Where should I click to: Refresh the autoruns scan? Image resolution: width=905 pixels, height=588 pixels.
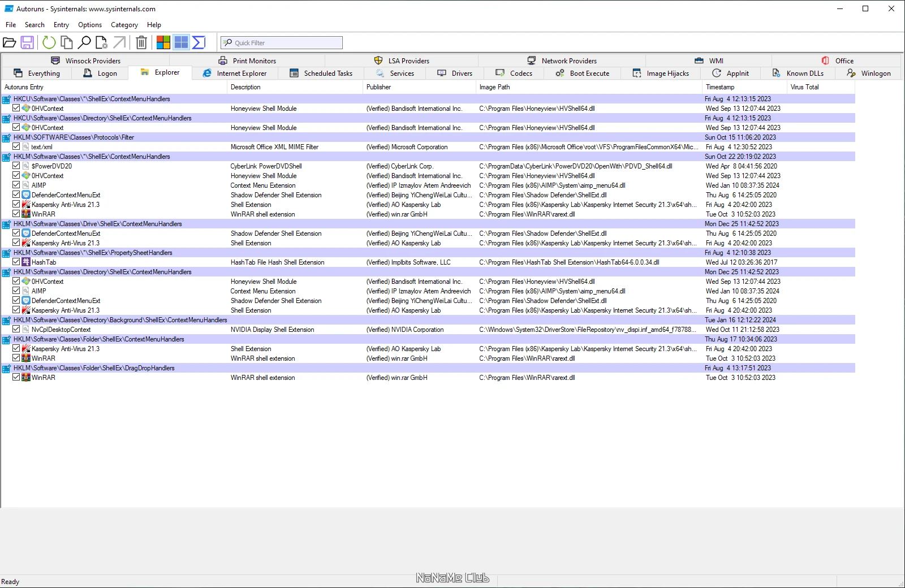(49, 42)
